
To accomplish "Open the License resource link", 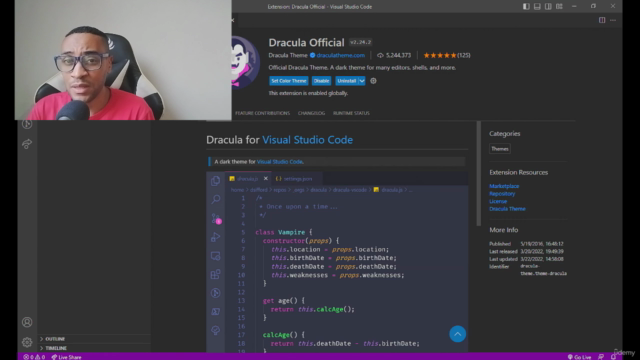I will pyautogui.click(x=498, y=201).
